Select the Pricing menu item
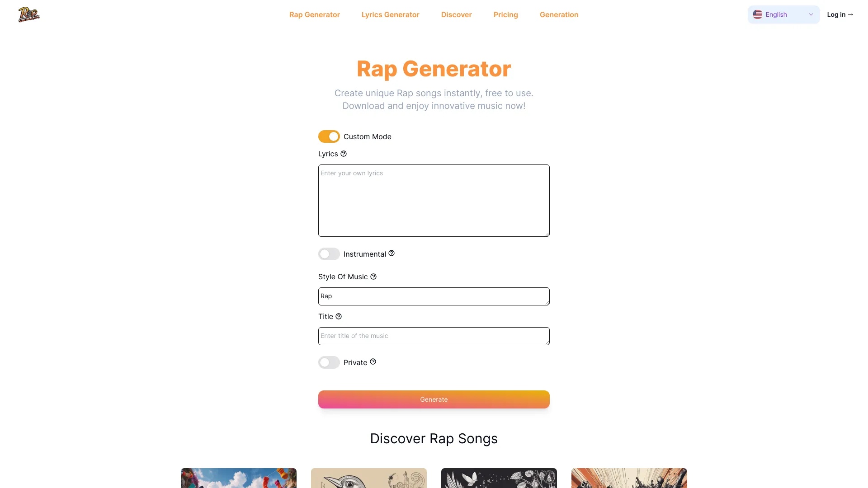 click(x=505, y=14)
